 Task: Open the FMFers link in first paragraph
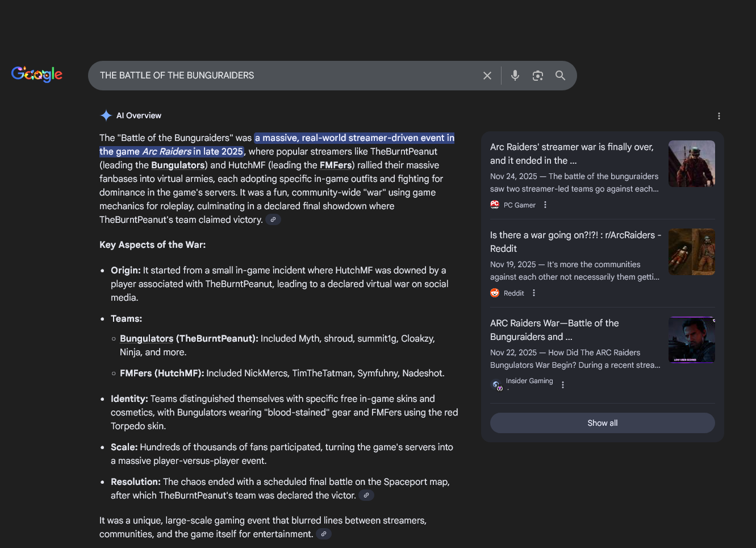[336, 165]
